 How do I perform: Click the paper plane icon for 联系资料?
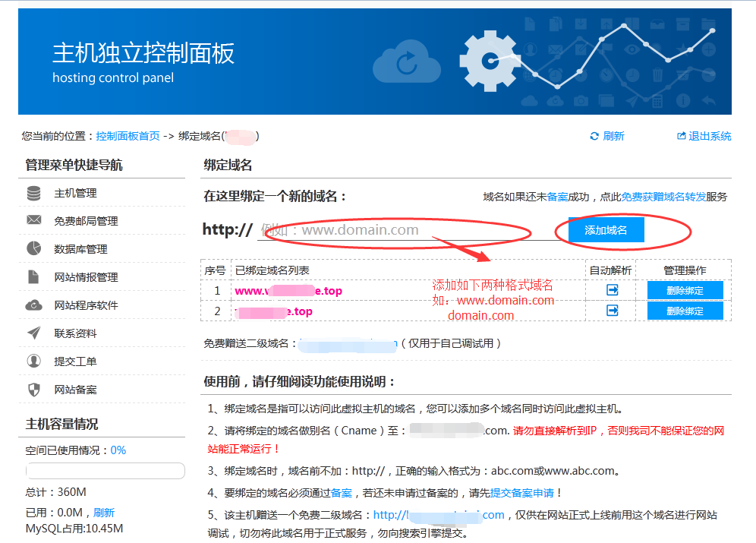(33, 333)
